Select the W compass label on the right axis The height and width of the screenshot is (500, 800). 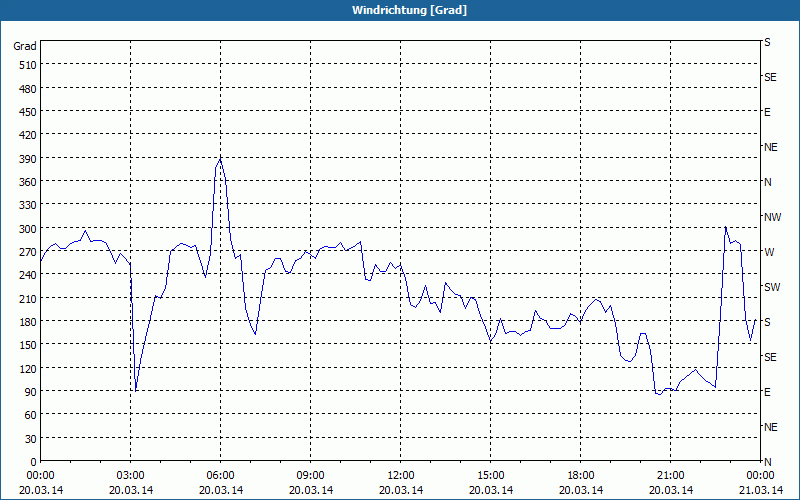click(769, 252)
